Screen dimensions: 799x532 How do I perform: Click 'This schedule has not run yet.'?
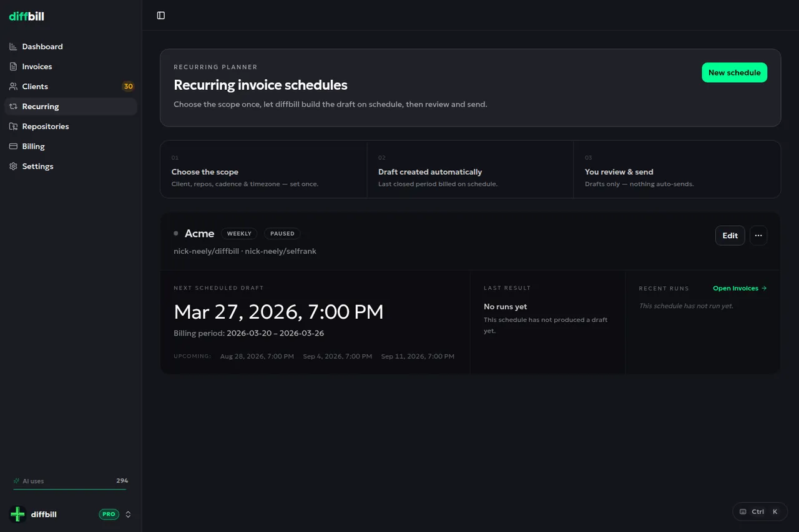686,306
